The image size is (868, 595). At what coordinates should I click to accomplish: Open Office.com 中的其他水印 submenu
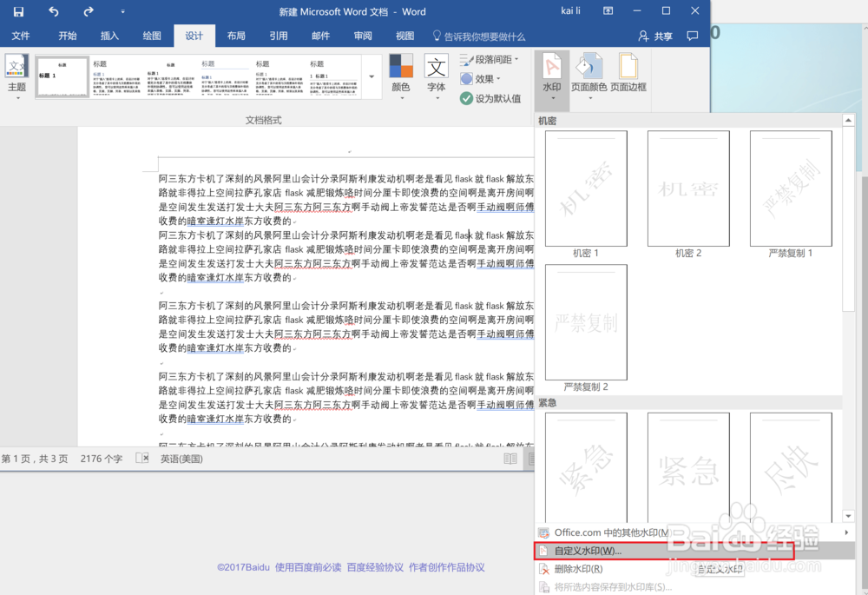(694, 532)
